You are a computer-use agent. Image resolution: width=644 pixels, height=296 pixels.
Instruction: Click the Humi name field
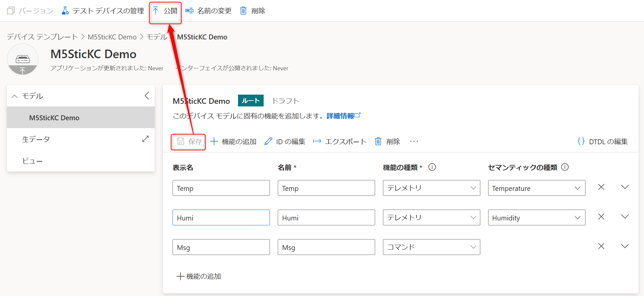(x=326, y=217)
